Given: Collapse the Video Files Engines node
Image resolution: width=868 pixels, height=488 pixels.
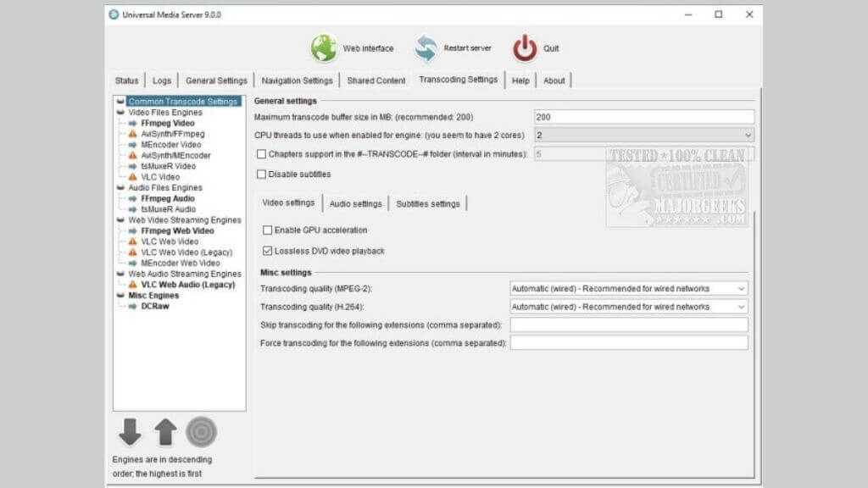Looking at the screenshot, I should click(x=120, y=113).
